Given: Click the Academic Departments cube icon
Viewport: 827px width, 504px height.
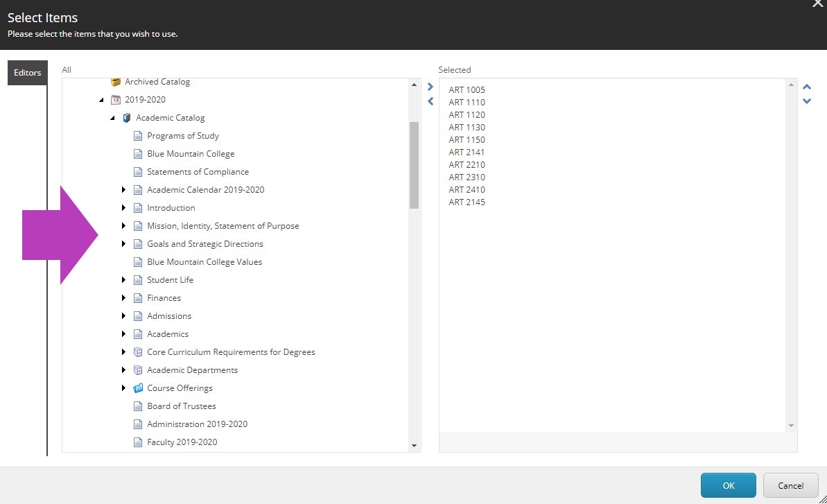Looking at the screenshot, I should click(x=138, y=370).
